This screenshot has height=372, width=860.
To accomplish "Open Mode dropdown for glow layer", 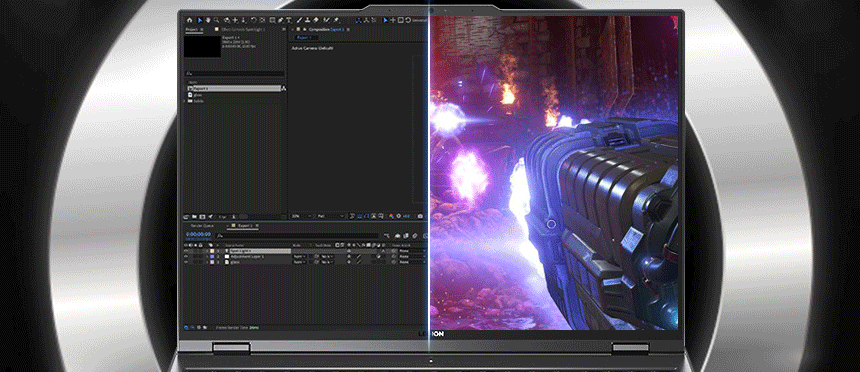I will click(299, 262).
